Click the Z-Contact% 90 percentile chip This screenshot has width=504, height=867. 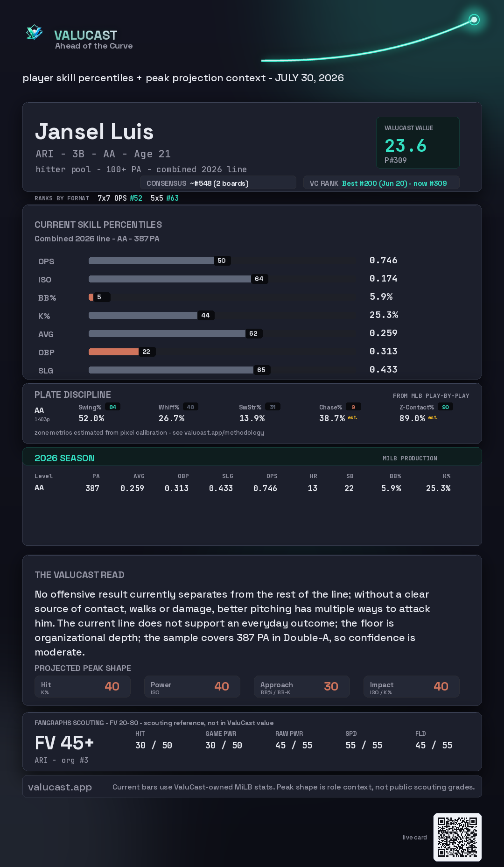445,407
